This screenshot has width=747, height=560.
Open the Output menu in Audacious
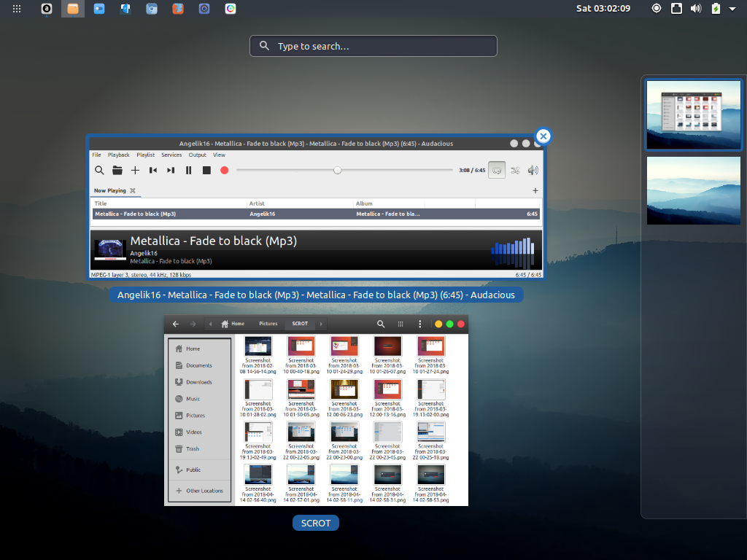tap(197, 155)
